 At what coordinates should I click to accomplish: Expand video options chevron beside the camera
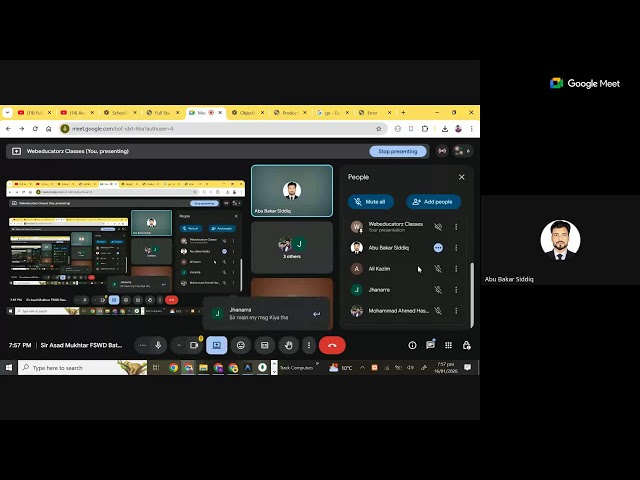click(x=178, y=345)
